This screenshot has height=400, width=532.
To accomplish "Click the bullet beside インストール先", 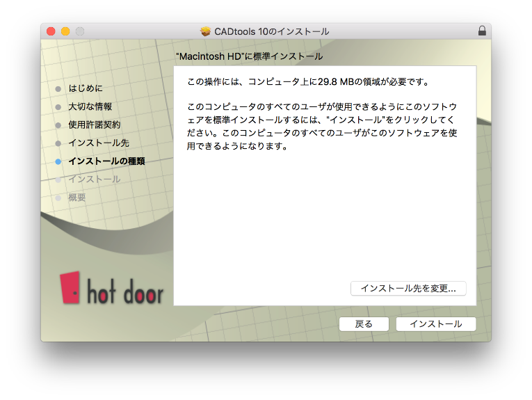I will click(x=58, y=143).
